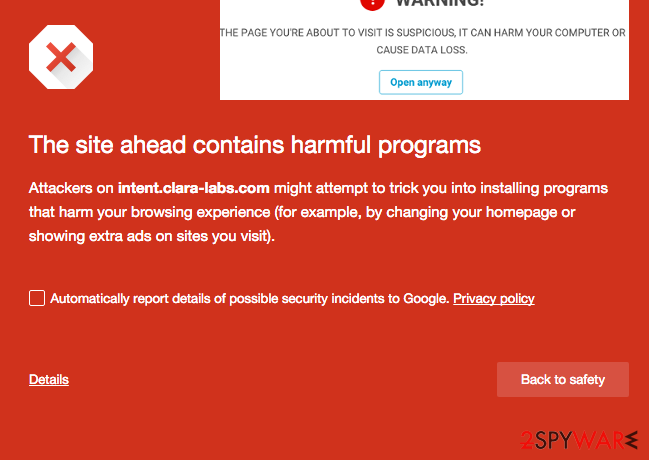Click 'The site ahead contains harmful programs' heading
The height and width of the screenshot is (460, 649).
coord(255,145)
